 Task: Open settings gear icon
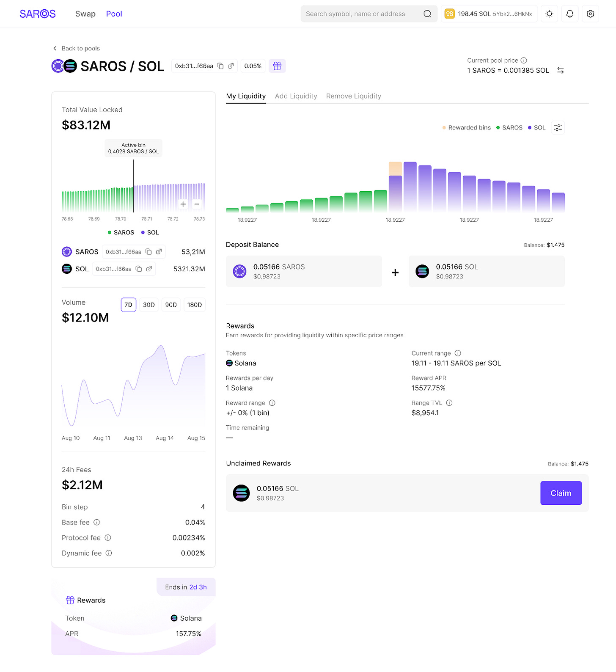click(590, 14)
